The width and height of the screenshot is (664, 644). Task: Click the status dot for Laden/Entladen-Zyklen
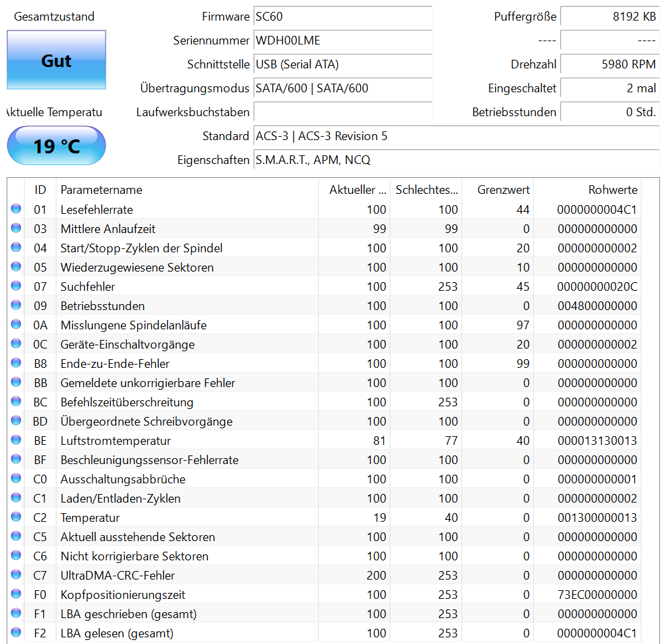[x=16, y=497]
